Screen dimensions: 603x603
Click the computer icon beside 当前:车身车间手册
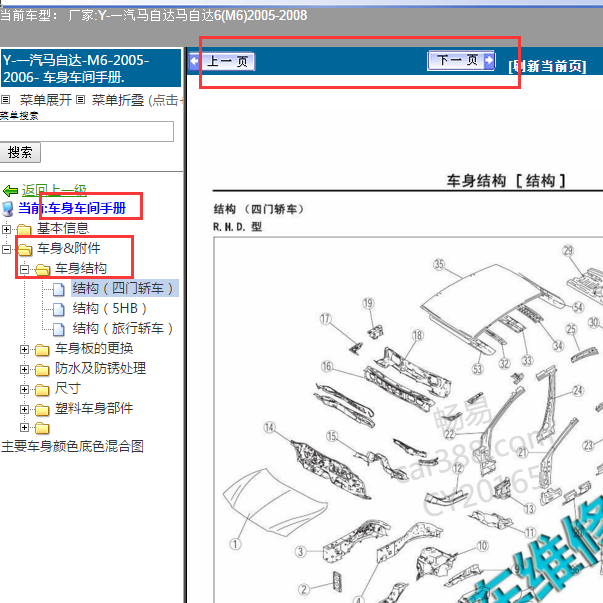click(8, 209)
